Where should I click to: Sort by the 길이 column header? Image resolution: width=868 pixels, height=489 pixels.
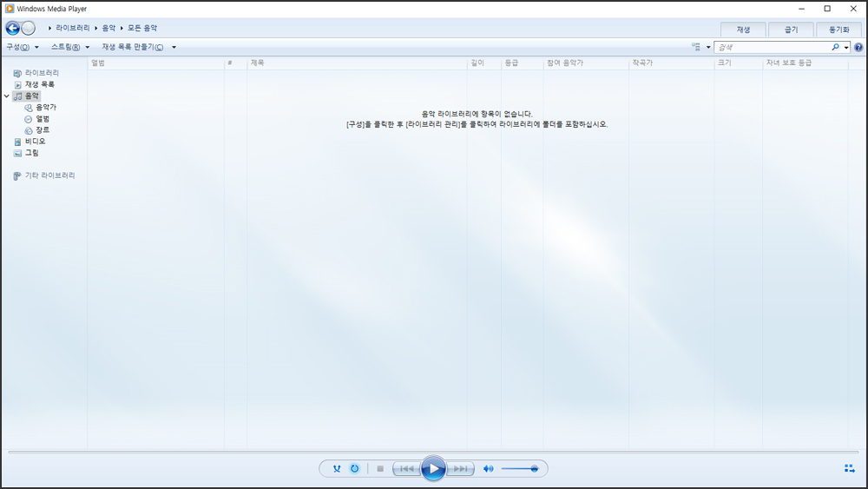click(x=483, y=63)
